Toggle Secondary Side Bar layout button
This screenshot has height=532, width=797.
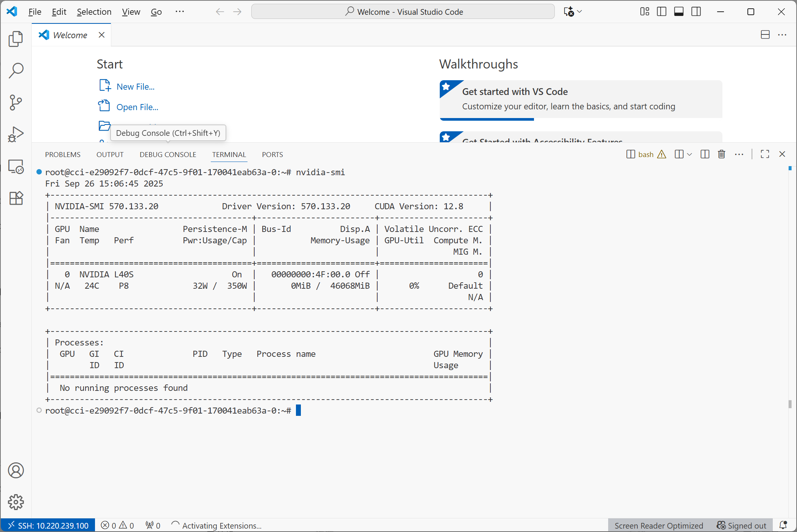point(696,12)
